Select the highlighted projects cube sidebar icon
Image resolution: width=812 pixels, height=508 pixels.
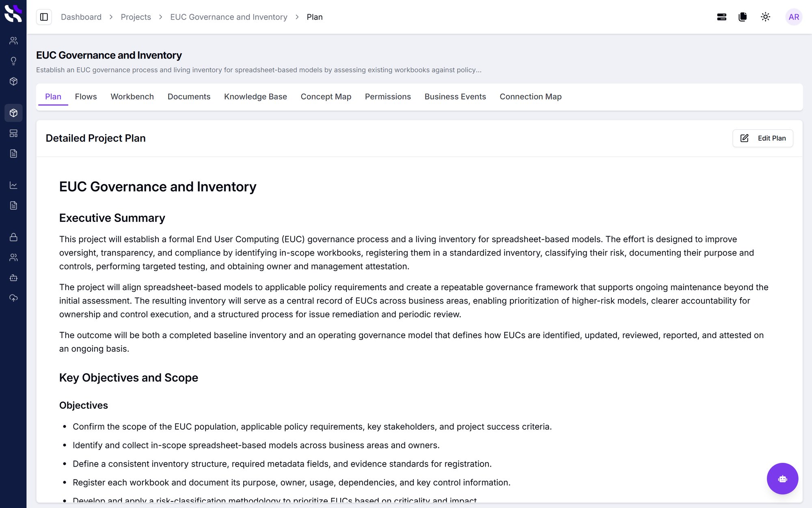tap(13, 113)
